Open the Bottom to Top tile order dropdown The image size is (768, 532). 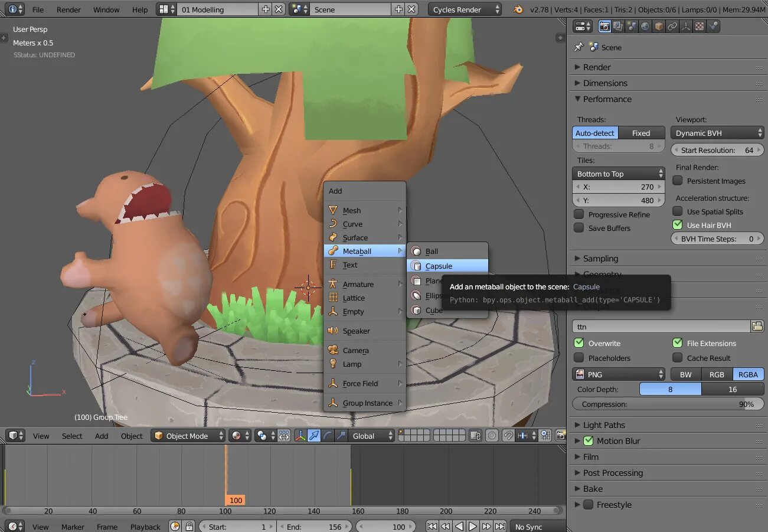619,174
